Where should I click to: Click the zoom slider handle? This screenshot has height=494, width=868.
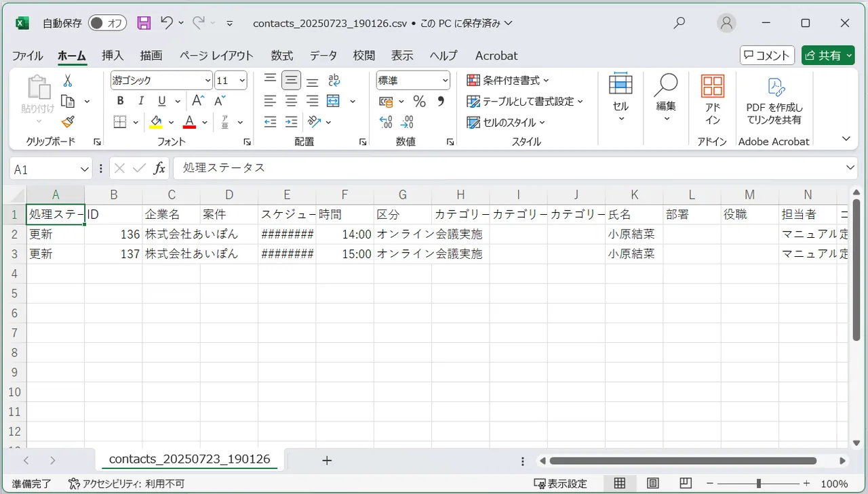758,484
